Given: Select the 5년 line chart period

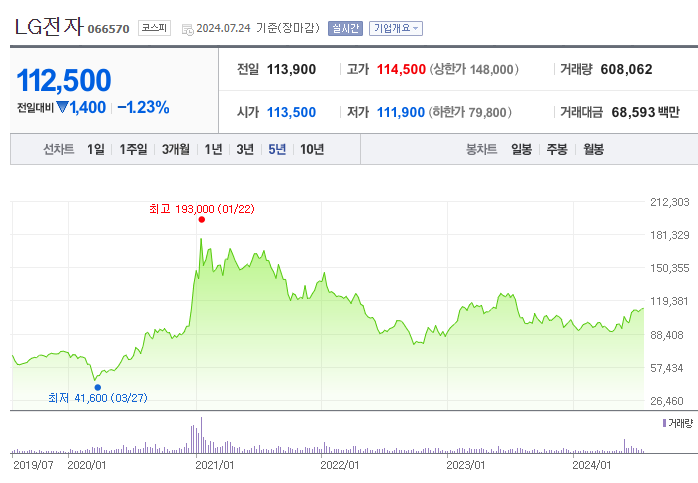Looking at the screenshot, I should click(277, 149).
